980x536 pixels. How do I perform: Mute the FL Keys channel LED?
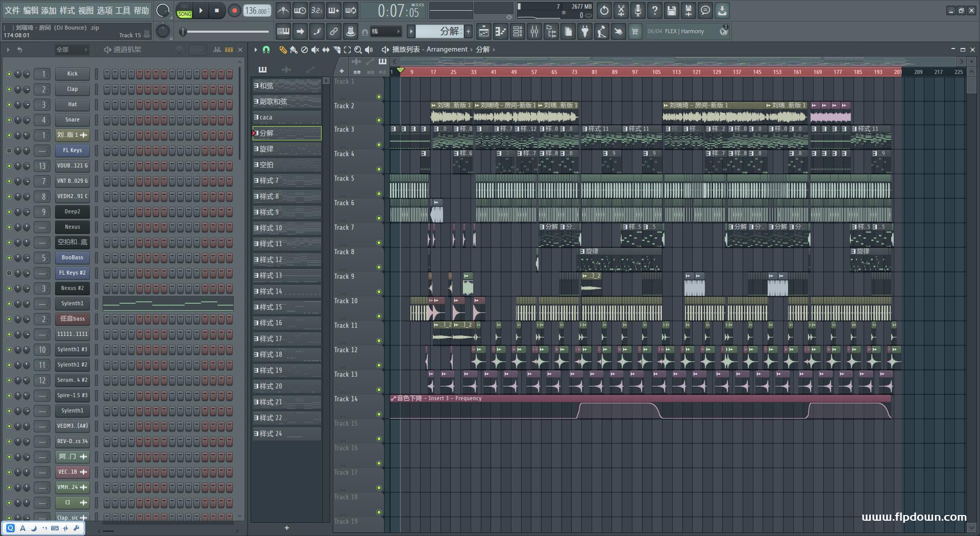[9, 151]
